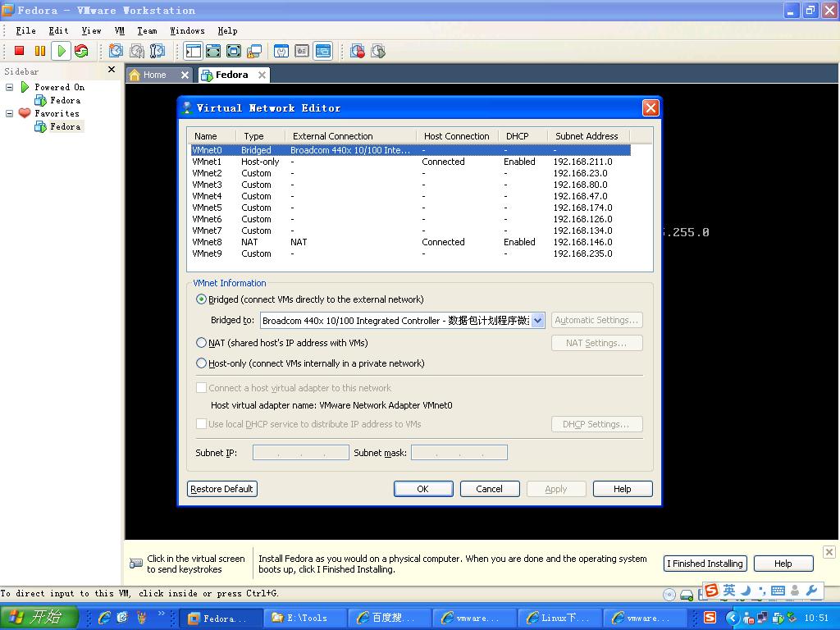Select the VMnet0 Bridged row
840x630 pixels.
(410, 150)
